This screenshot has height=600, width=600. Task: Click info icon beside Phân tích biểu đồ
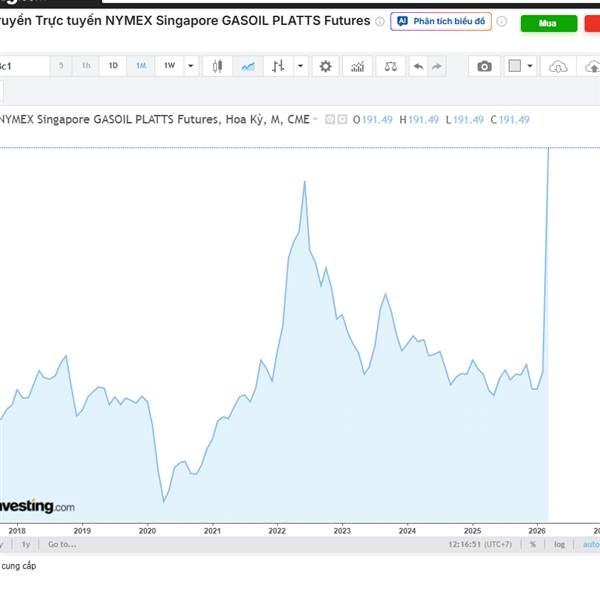point(502,21)
